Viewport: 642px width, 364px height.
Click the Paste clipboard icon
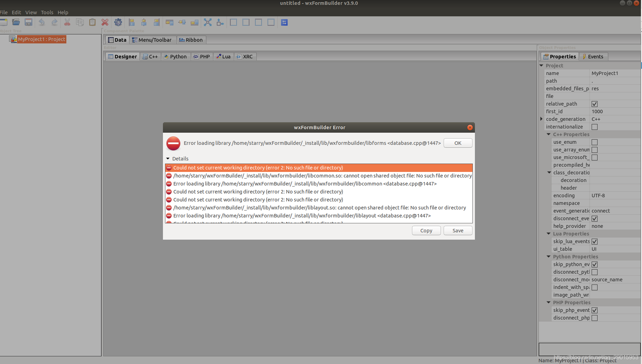[92, 22]
